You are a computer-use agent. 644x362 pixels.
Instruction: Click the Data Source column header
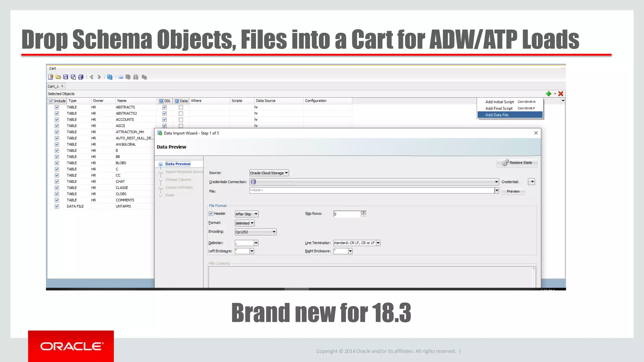point(278,101)
